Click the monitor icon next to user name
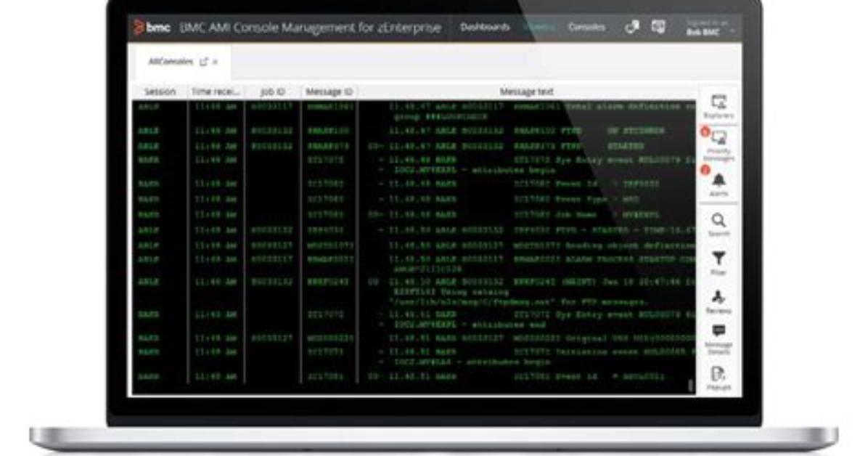868x456 pixels. (x=658, y=27)
